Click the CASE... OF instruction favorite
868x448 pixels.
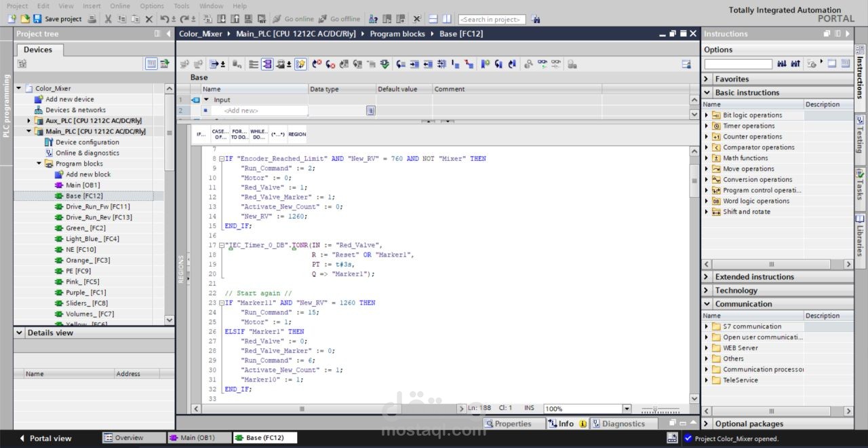click(x=220, y=134)
